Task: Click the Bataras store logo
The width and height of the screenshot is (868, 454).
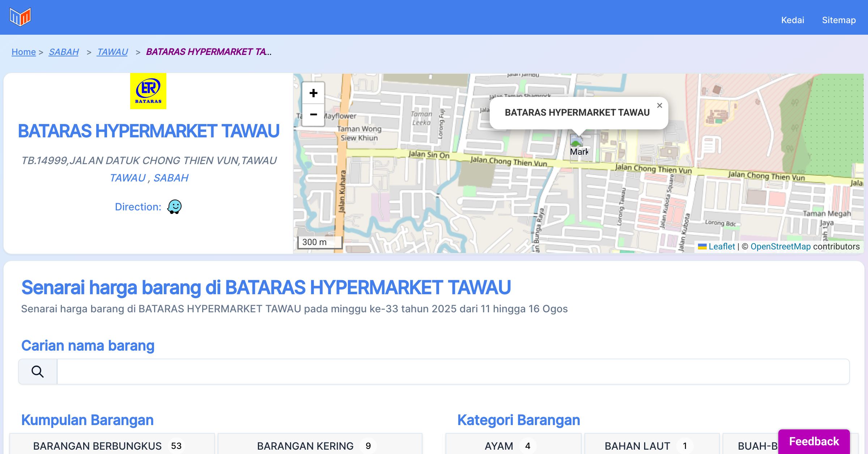Action: 148,91
